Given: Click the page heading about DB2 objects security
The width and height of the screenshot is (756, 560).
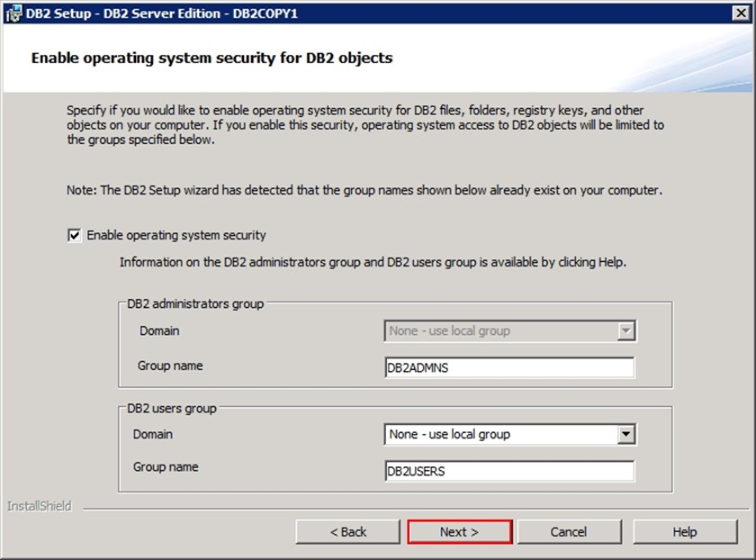Looking at the screenshot, I should click(211, 59).
